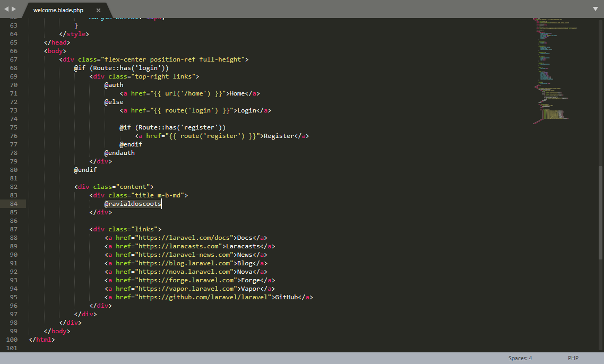Click the closing </html> tag
Viewport: 604px width, 364px height.
click(x=42, y=340)
